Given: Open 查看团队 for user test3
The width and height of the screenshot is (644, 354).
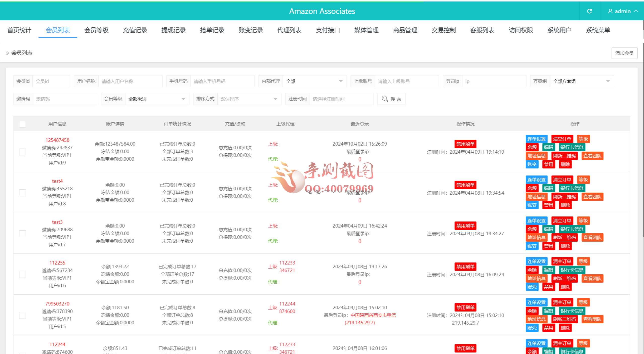Looking at the screenshot, I should [x=592, y=237].
